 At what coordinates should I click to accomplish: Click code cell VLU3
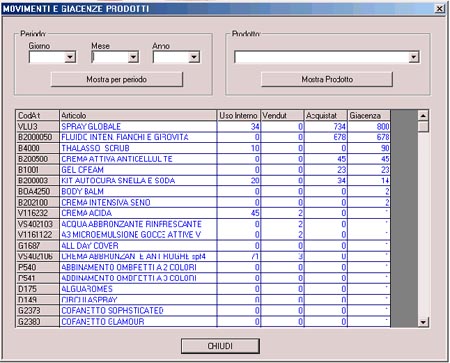[x=38, y=127]
